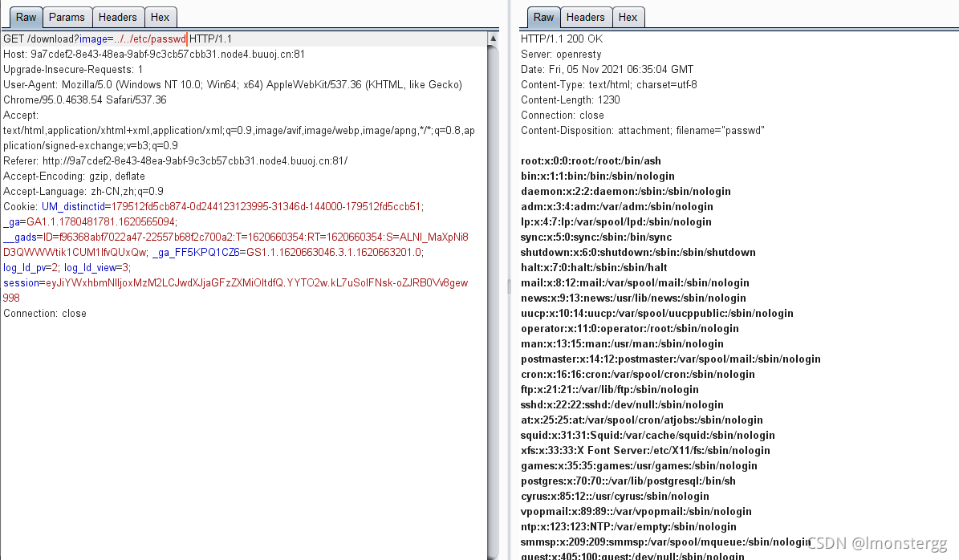Click the HTTP/1.1 200 OK status line

[x=562, y=39]
